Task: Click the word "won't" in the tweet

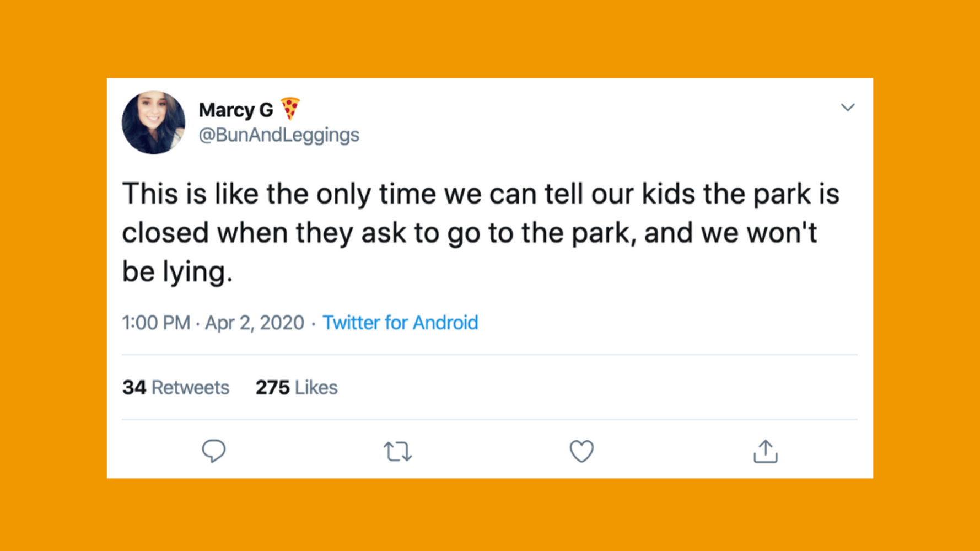Action: pyautogui.click(x=782, y=233)
